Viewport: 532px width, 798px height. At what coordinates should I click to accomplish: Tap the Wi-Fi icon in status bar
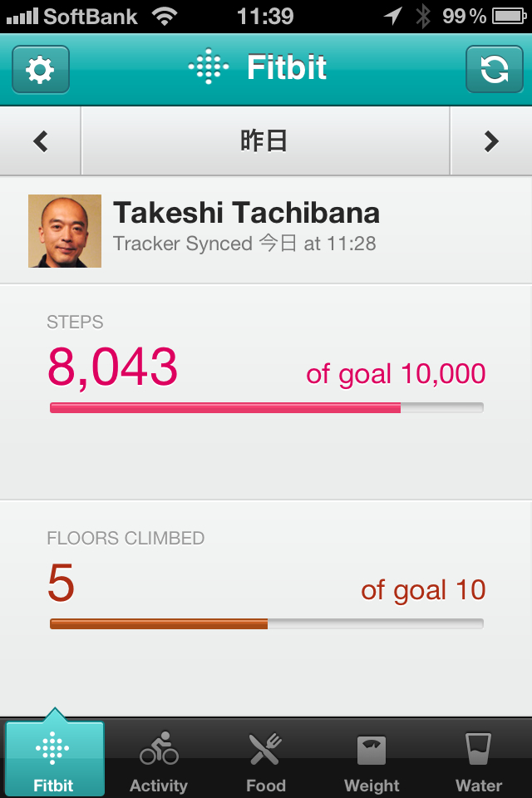[x=165, y=16]
